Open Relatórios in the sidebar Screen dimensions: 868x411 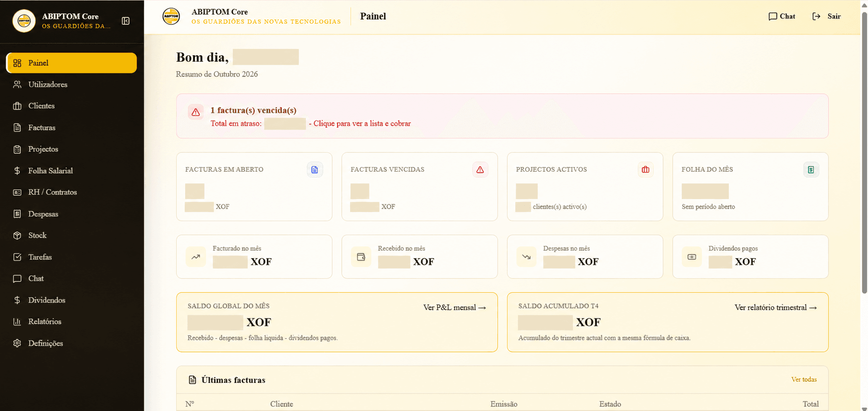tap(71, 321)
